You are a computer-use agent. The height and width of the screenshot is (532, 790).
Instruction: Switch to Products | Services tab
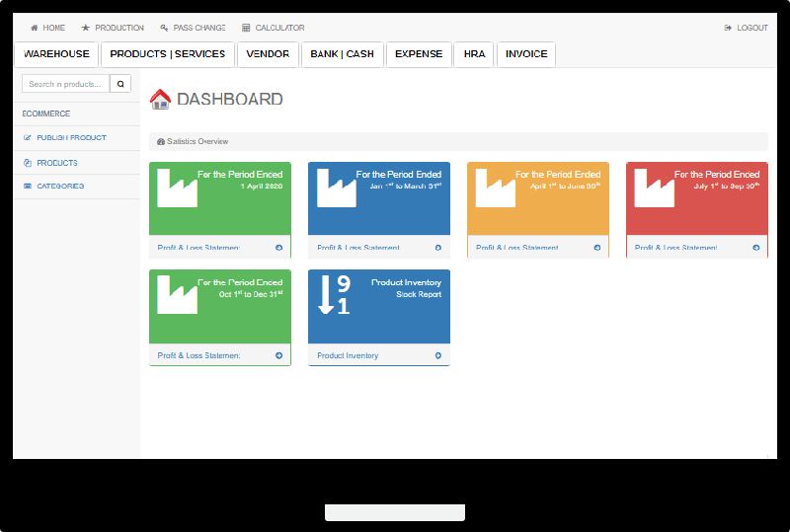[x=168, y=54]
